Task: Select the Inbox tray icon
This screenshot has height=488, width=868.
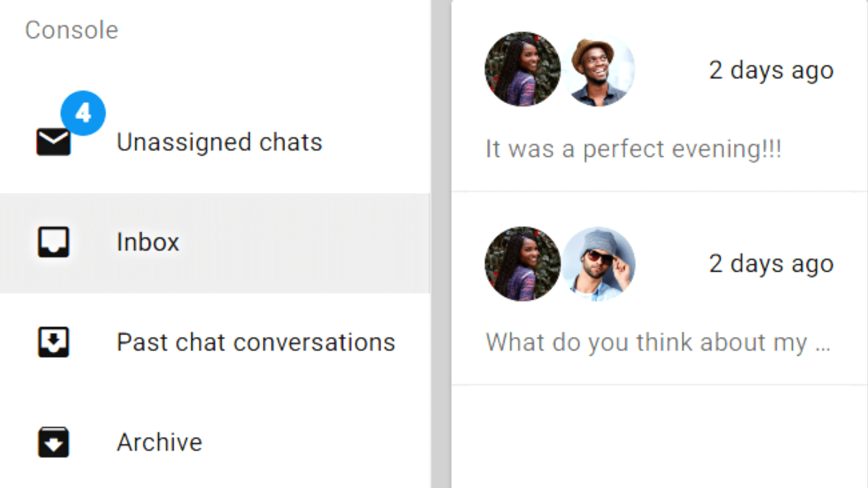Action: pyautogui.click(x=53, y=242)
